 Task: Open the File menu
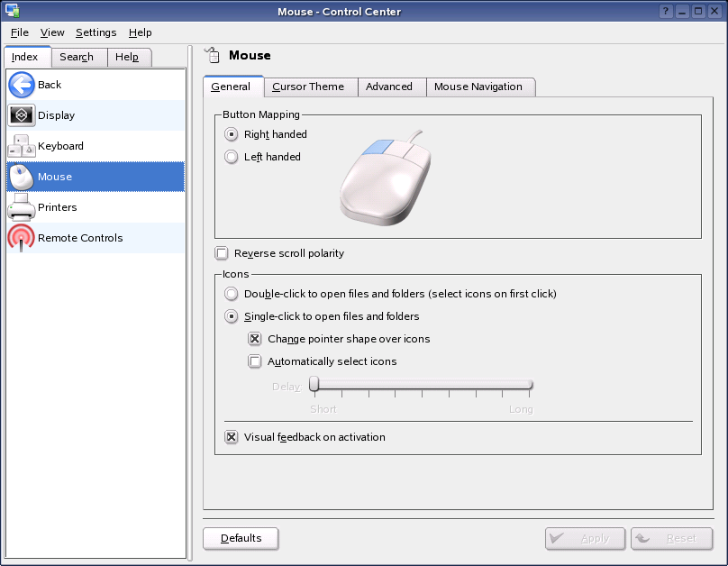click(20, 32)
